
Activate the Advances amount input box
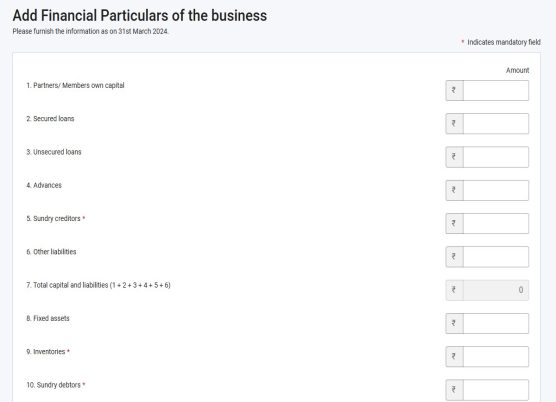(x=496, y=190)
